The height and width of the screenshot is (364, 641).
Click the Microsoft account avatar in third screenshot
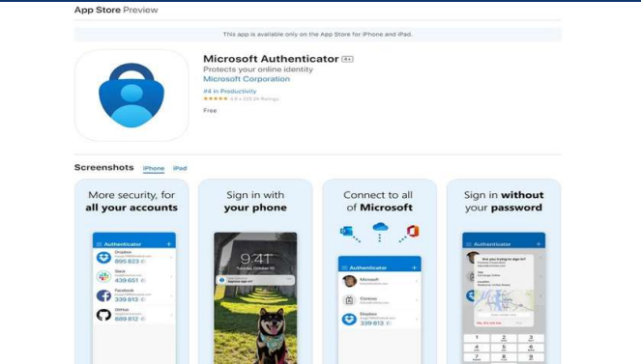coord(349,281)
